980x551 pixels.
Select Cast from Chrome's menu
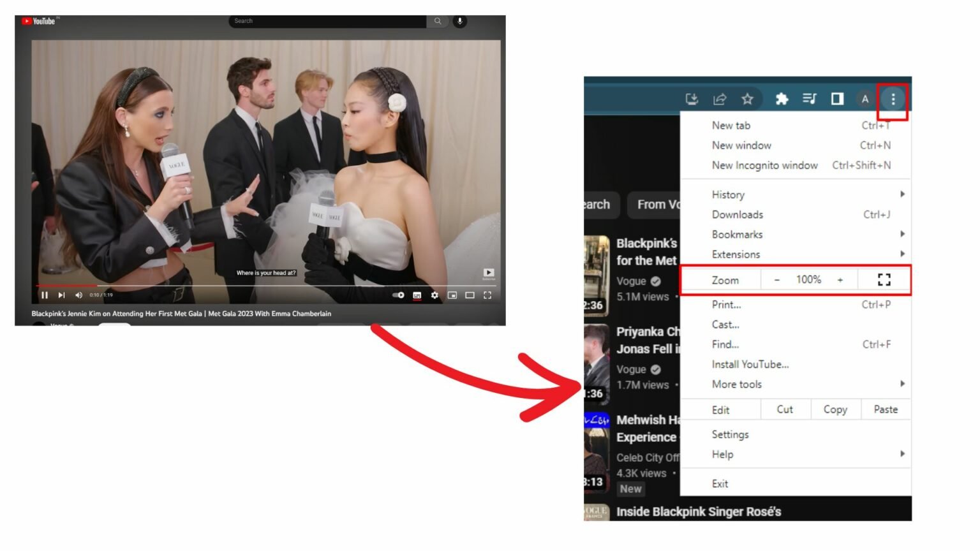(725, 325)
